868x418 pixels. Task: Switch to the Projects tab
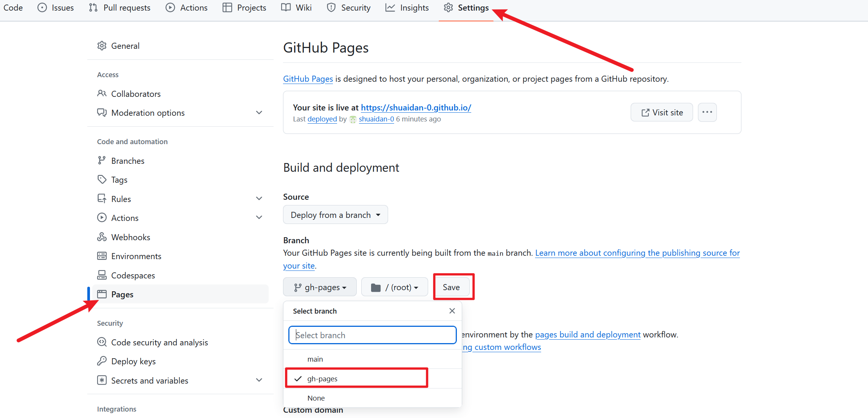(244, 8)
